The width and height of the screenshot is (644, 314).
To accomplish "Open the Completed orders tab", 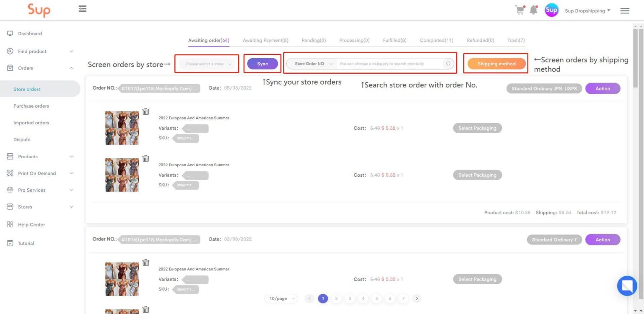I will point(436,40).
